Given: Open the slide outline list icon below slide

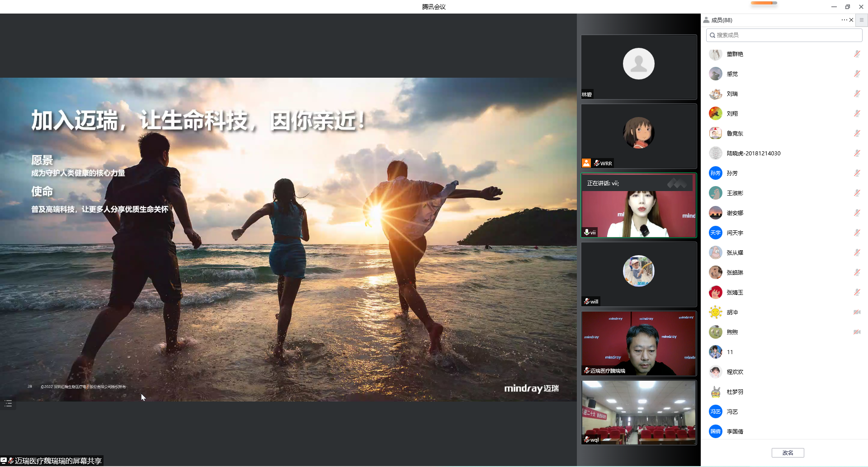Looking at the screenshot, I should pos(8,403).
